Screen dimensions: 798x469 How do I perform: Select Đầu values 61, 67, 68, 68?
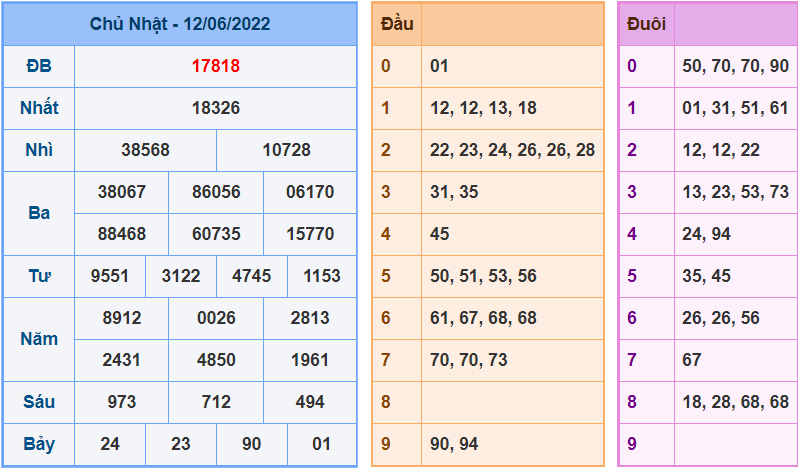pyautogui.click(x=483, y=318)
